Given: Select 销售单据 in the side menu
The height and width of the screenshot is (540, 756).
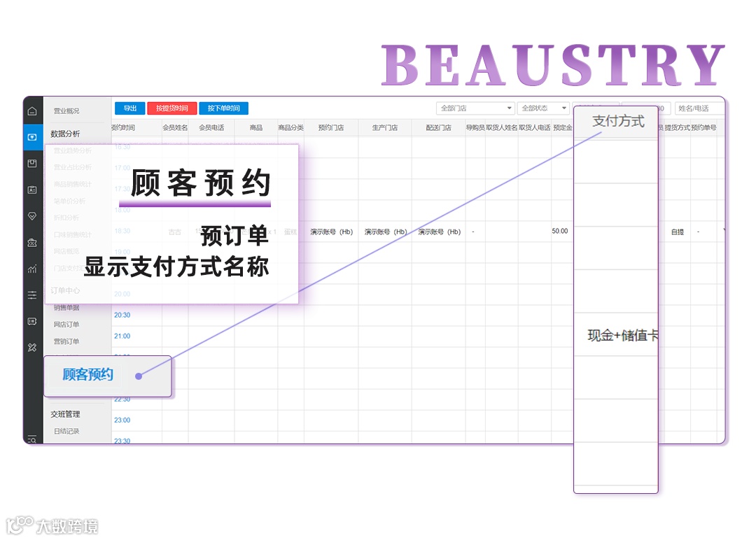Looking at the screenshot, I should [x=66, y=307].
